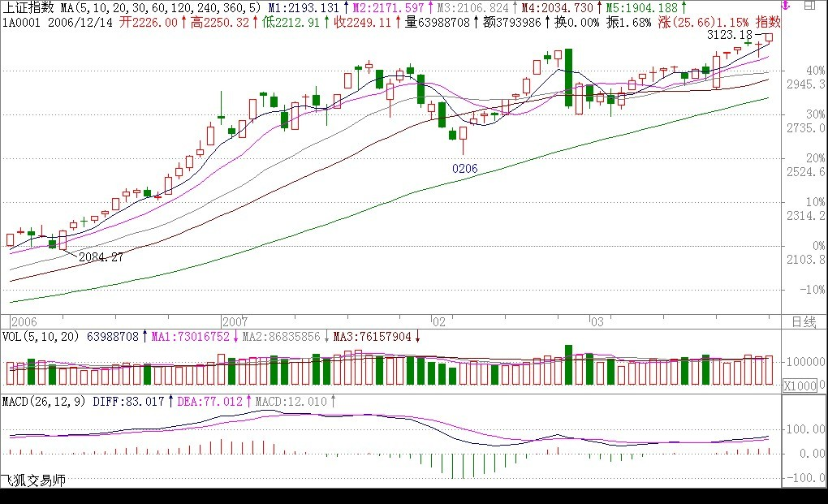Click the 上证指数 index title

(x=29, y=7)
